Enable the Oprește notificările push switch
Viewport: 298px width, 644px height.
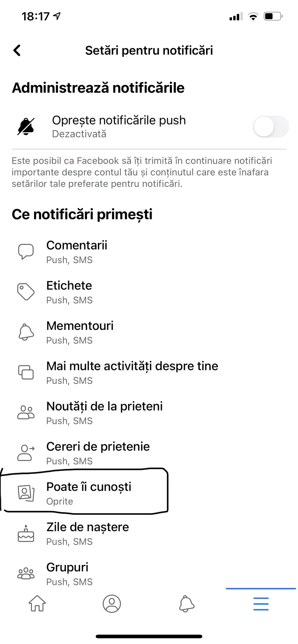tap(270, 126)
